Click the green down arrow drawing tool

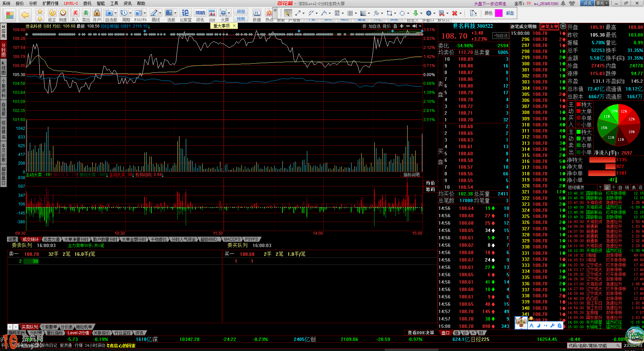(416, 13)
